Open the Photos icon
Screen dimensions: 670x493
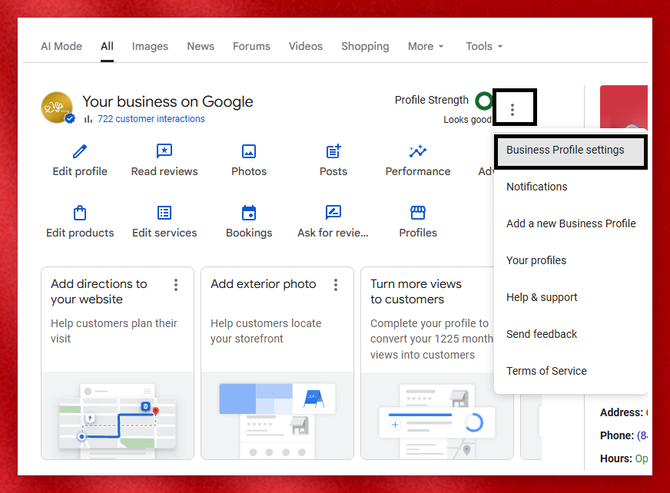pos(249,151)
